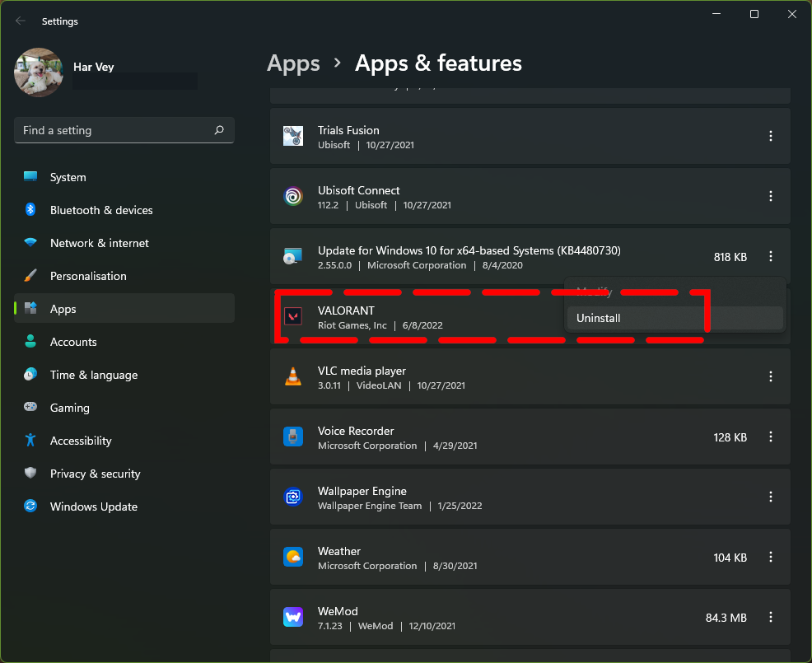Open more options for Windows 10 update KB4480730
The width and height of the screenshot is (812, 663).
tap(771, 256)
